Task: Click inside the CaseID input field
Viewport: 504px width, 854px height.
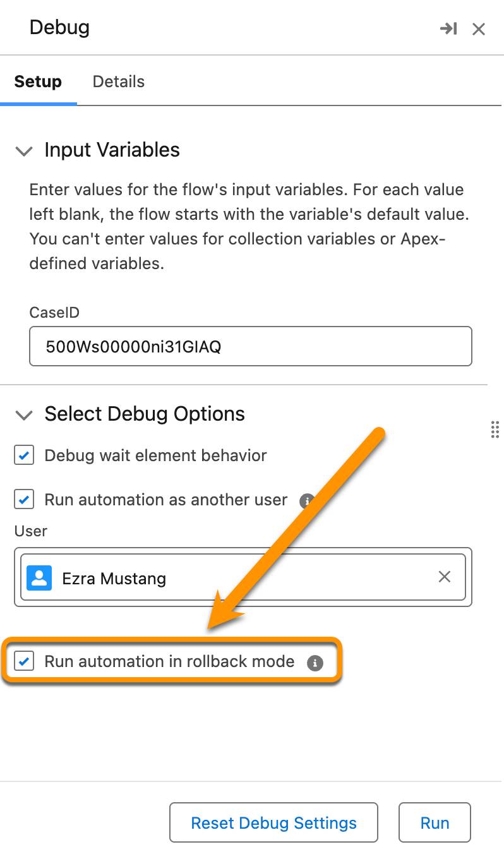Action: point(250,346)
